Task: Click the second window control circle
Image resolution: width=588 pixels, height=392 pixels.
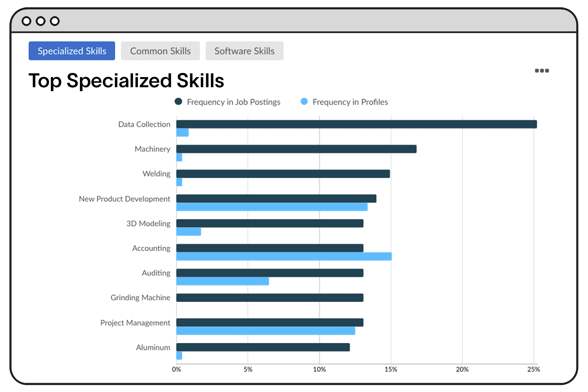Action: [41, 21]
